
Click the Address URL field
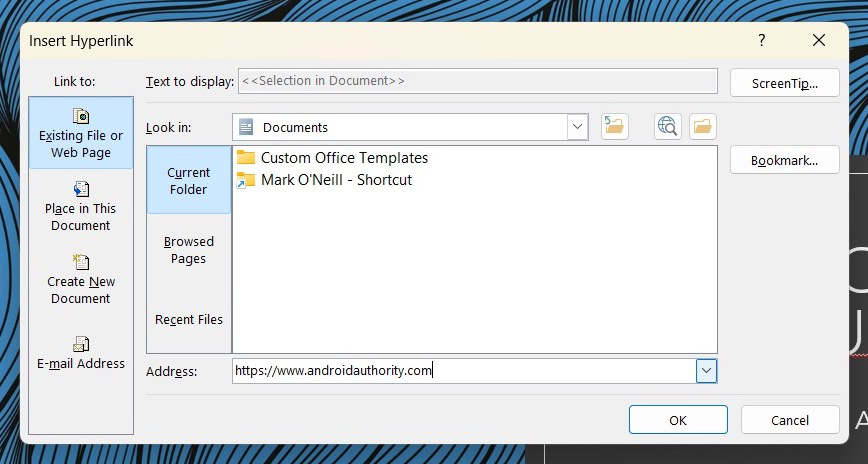[464, 370]
